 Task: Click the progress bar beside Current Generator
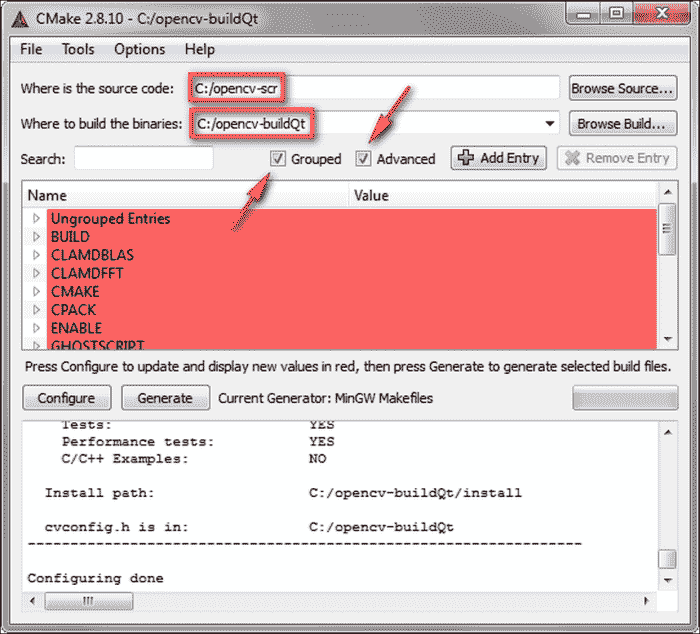tap(625, 398)
